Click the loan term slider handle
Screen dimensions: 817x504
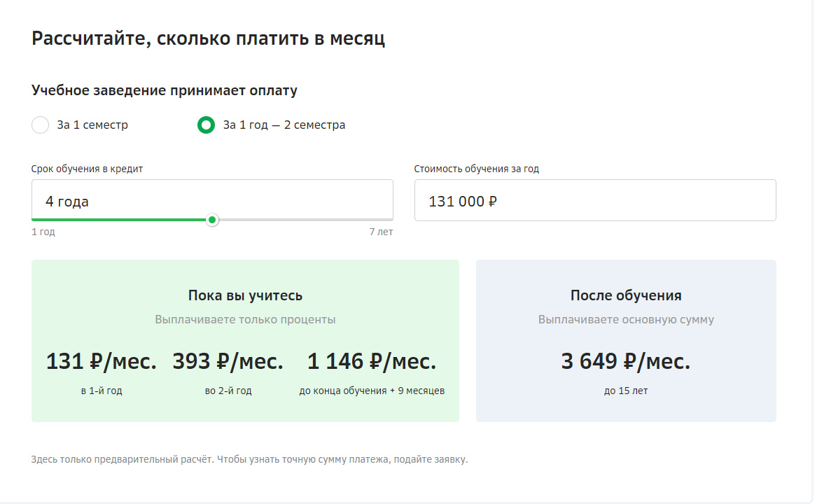[213, 220]
